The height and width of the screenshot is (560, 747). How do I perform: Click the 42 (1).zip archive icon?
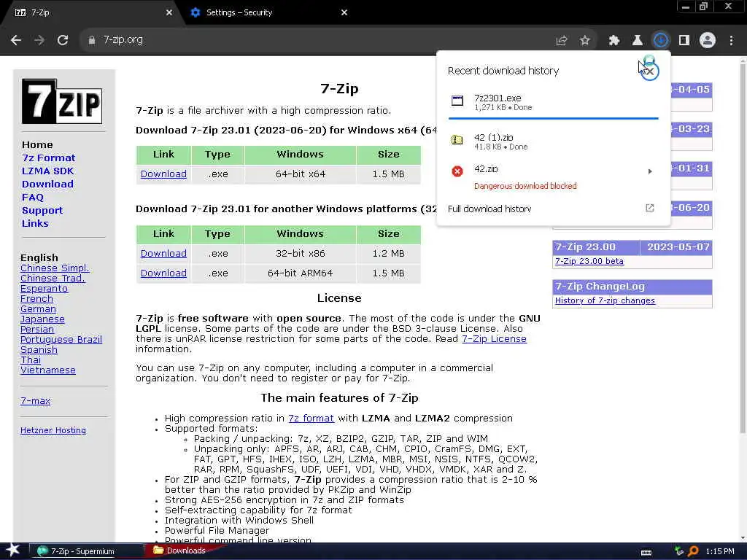457,140
